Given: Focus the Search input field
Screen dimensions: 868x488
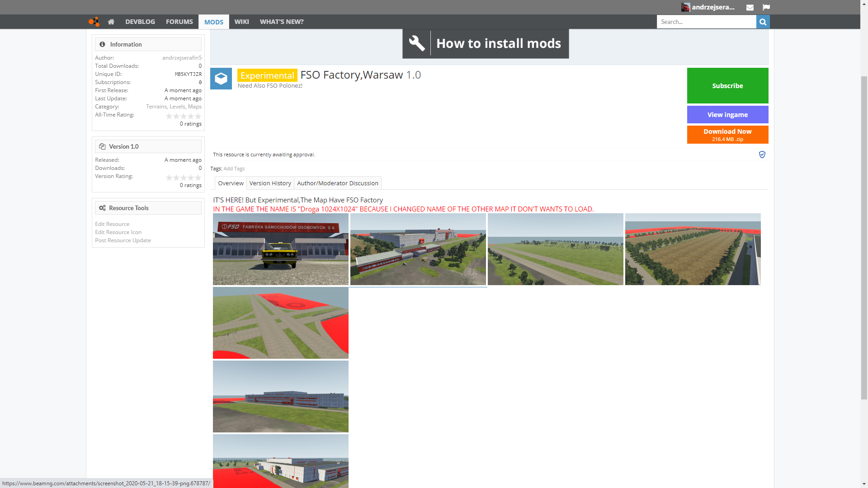Looking at the screenshot, I should pos(706,22).
